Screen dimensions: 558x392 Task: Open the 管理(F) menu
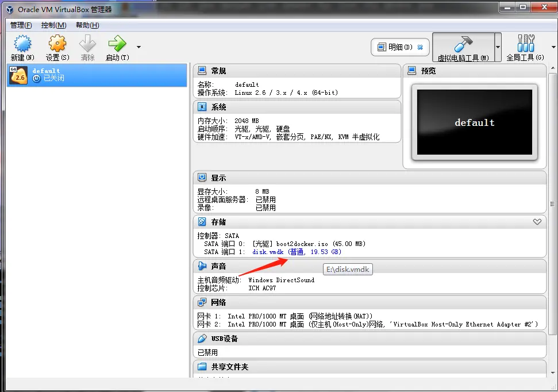21,25
